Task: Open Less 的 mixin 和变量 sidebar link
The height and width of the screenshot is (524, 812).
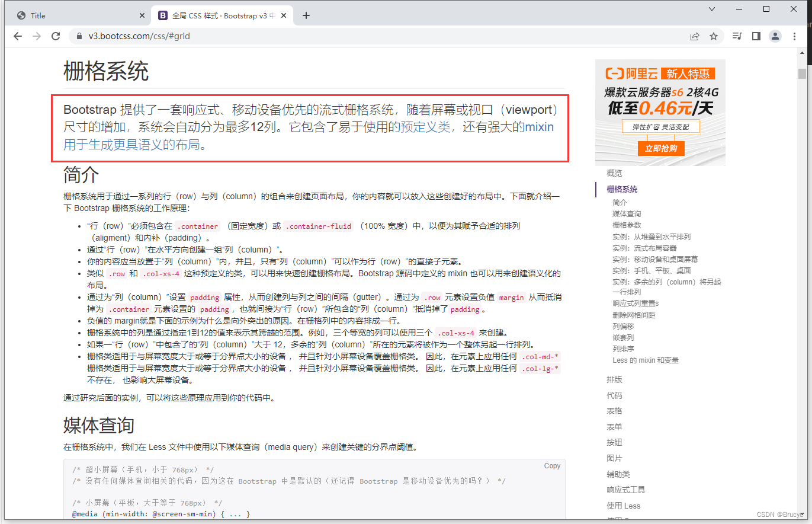Action: point(646,360)
